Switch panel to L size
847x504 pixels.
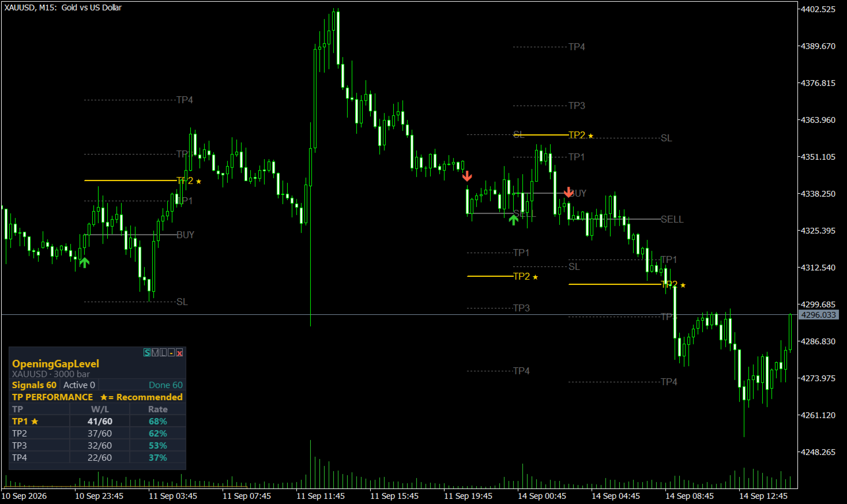[163, 352]
